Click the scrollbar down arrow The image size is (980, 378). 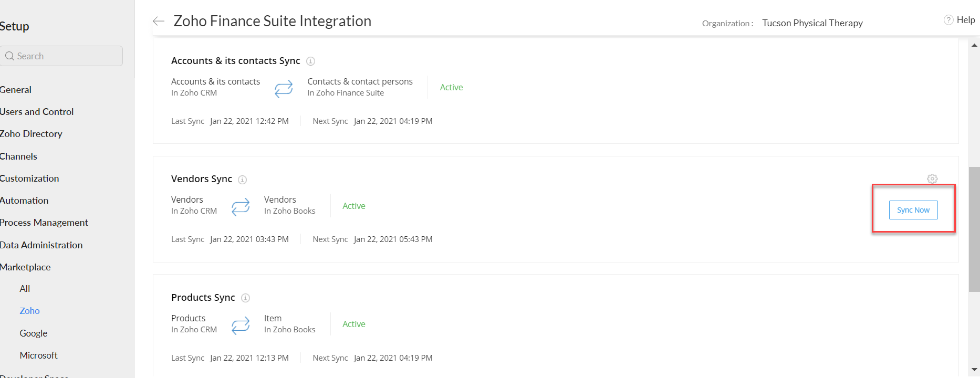974,370
